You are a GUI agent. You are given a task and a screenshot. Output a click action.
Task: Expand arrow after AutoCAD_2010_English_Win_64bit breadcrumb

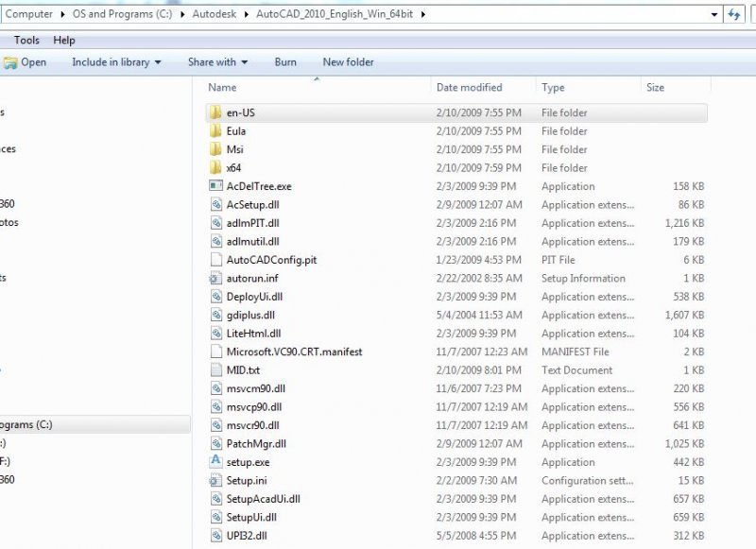422,14
